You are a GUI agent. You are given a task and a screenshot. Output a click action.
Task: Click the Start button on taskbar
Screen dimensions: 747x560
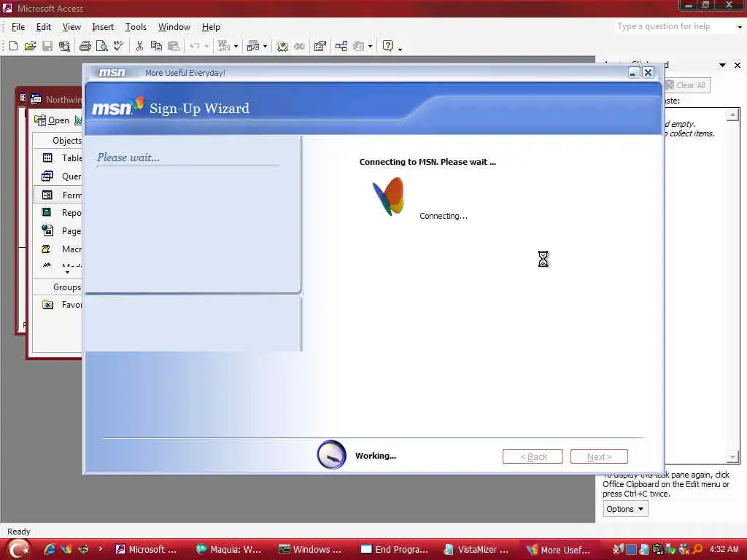click(x=18, y=549)
